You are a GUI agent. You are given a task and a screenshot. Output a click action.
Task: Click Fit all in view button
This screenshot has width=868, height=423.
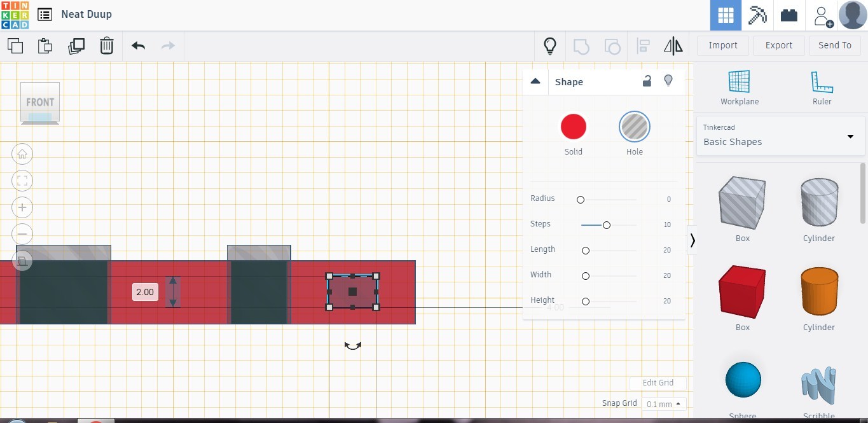pos(22,181)
